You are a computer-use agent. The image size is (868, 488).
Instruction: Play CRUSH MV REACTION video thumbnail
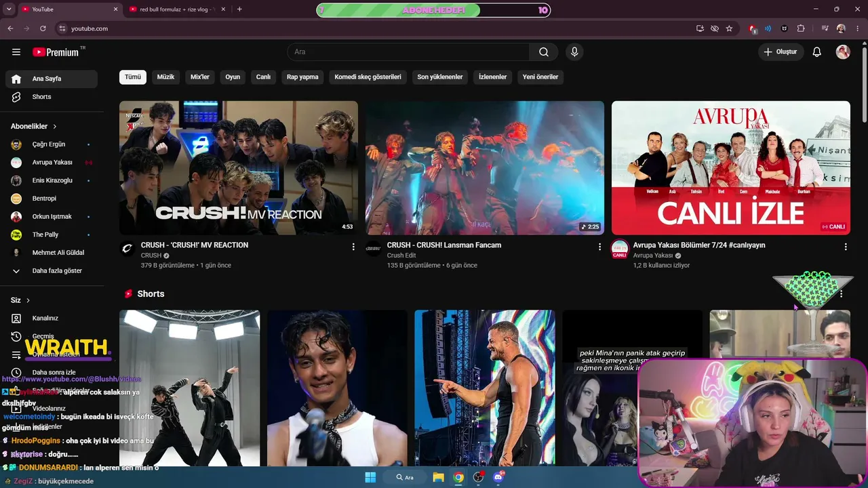point(239,168)
